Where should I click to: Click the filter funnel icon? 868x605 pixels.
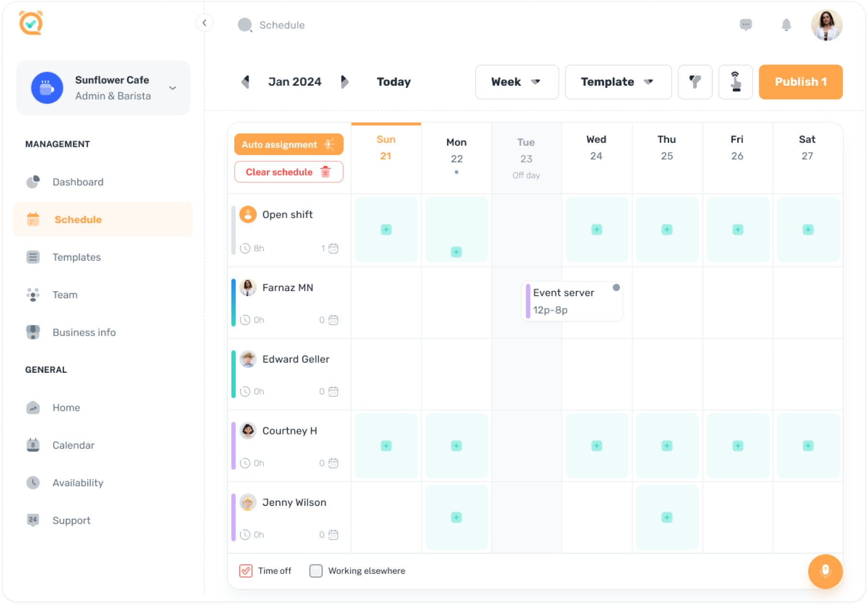pos(695,82)
